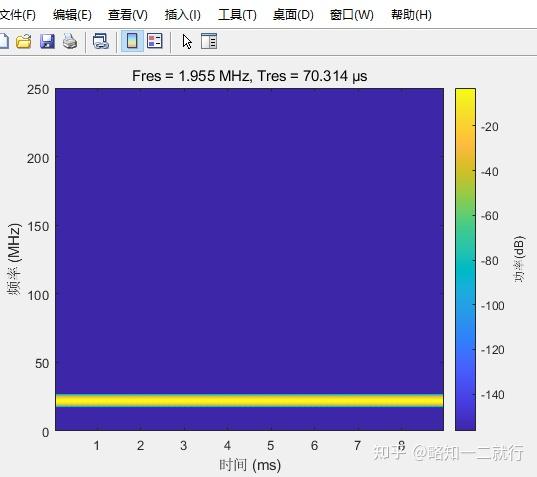Click the 100 y-axis tick label
The image size is (537, 477).
point(38,295)
